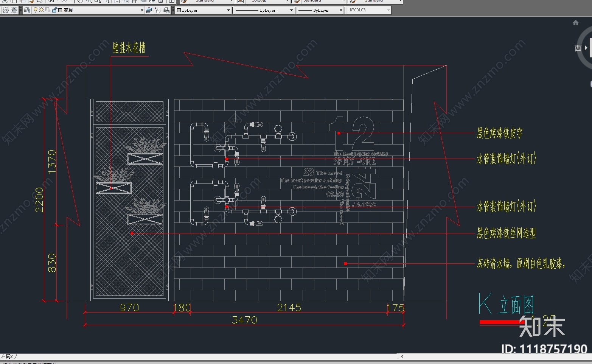Select the 3470 overall width dimension

(244, 320)
